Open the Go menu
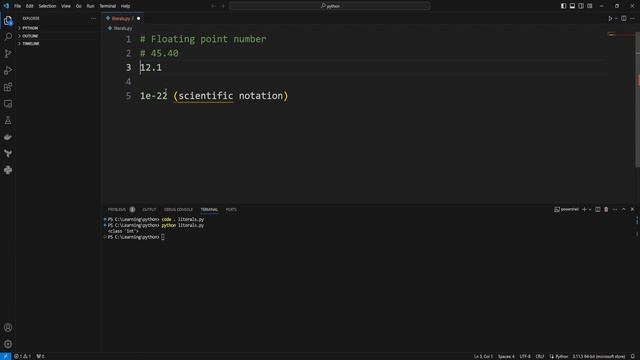The image size is (640, 360). click(x=78, y=6)
